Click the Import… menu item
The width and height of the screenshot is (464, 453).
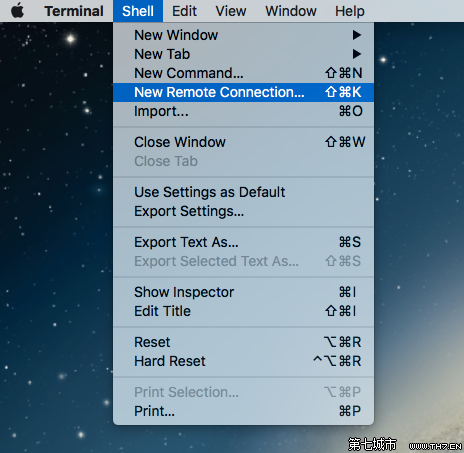tap(243, 111)
